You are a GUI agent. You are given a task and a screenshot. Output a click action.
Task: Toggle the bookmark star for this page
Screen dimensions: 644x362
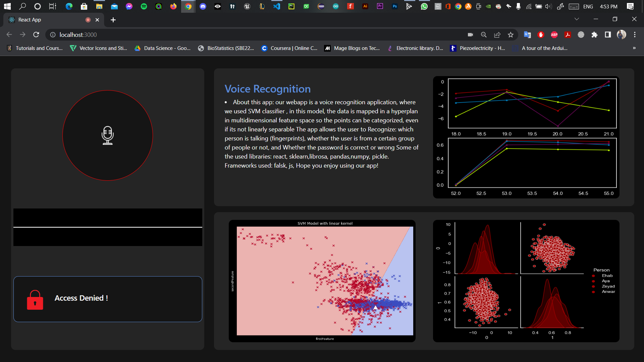coord(511,35)
